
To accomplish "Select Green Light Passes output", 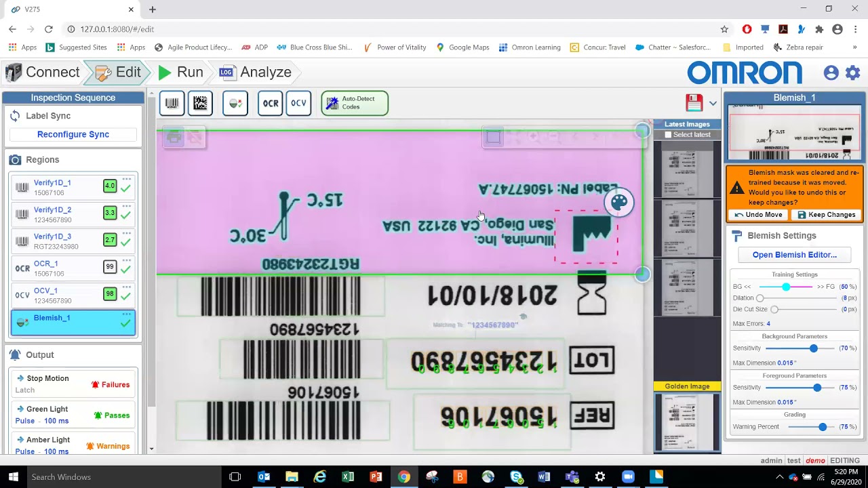I will (73, 415).
